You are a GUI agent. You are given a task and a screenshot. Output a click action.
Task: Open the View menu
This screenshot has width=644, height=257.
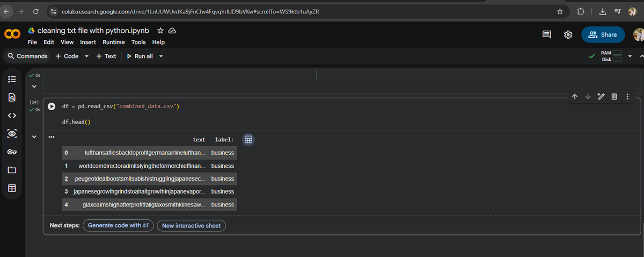coord(67,42)
